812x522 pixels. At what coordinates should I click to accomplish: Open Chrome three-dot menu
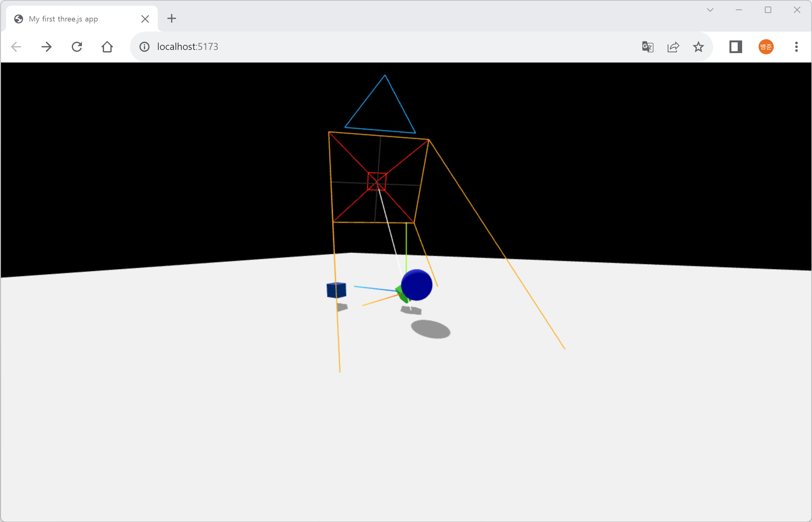(796, 47)
